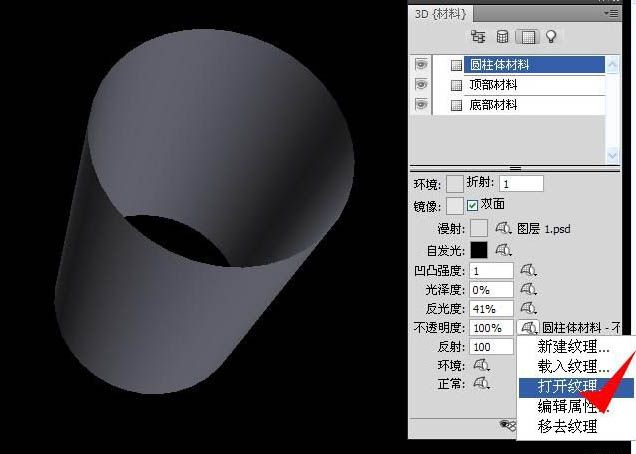Open the black 自发光 color swatch
The image size is (636, 454).
(479, 250)
